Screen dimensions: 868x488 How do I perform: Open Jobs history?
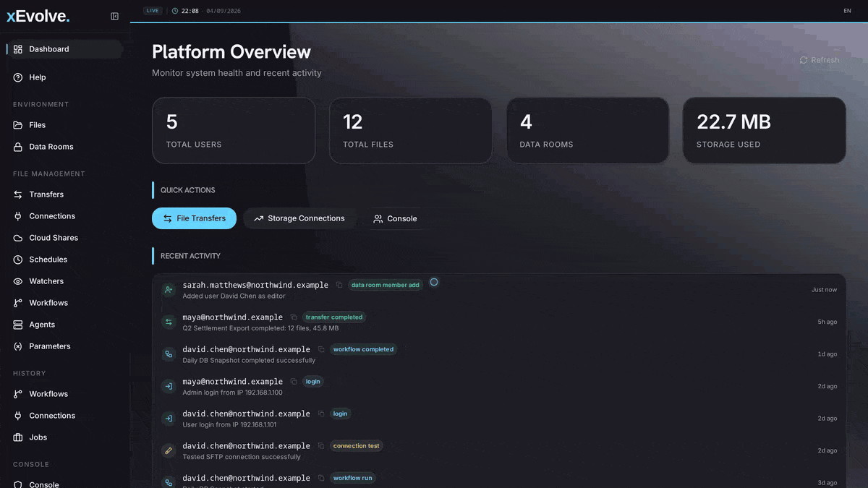(x=64, y=437)
